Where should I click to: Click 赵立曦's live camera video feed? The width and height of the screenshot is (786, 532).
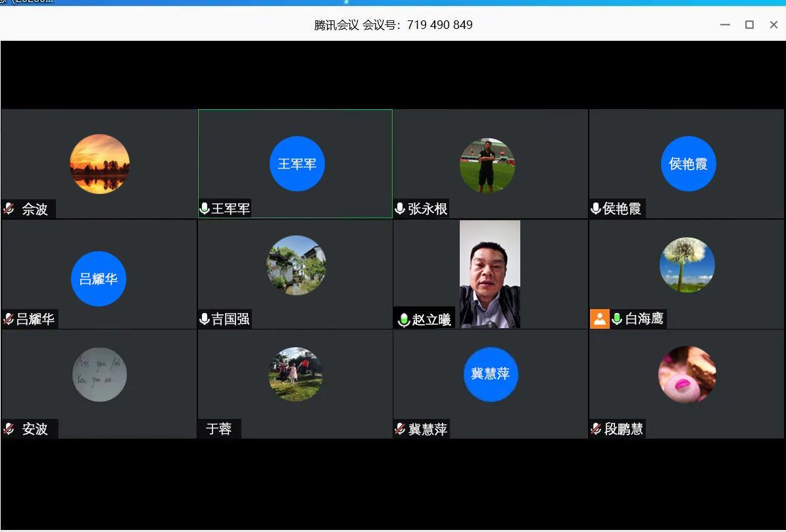489,273
